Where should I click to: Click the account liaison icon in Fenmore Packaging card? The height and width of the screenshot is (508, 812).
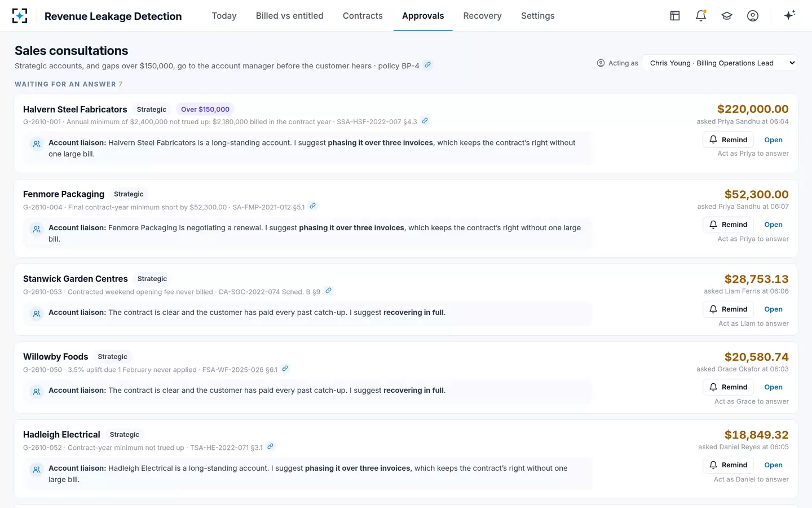[37, 229]
